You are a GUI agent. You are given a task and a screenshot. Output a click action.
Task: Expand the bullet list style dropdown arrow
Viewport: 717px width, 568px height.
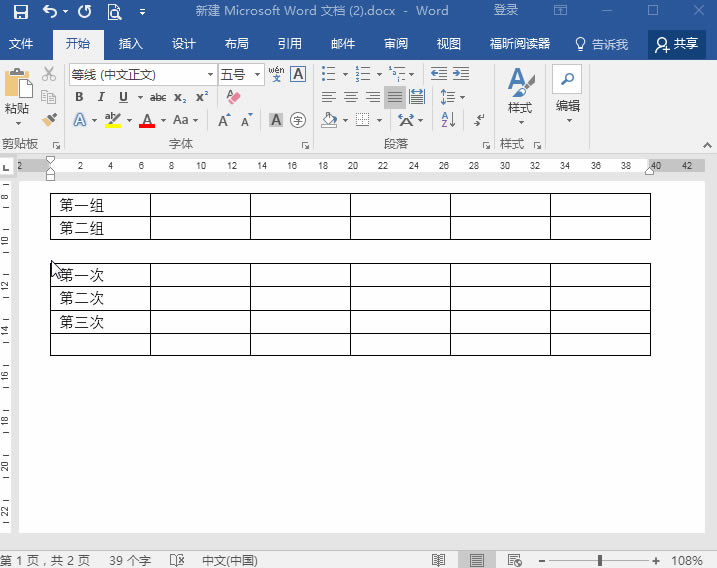(x=345, y=74)
